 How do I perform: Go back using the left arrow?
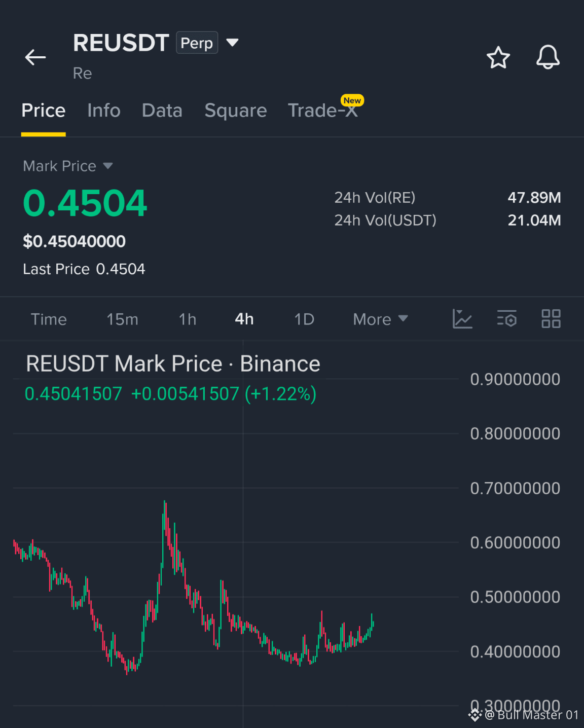coord(35,57)
